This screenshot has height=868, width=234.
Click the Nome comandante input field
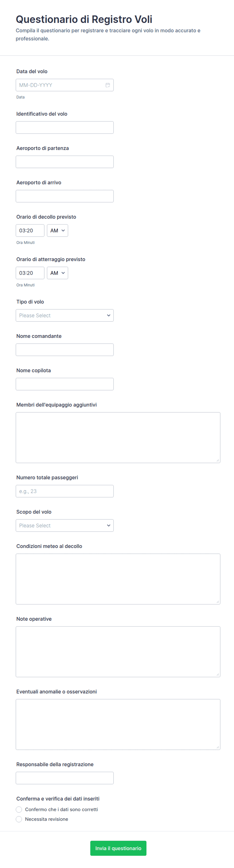(65, 350)
